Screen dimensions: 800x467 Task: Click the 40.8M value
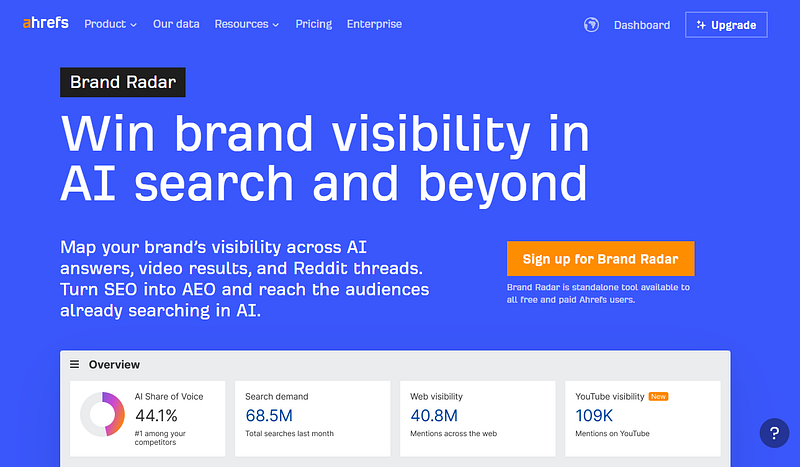(434, 415)
